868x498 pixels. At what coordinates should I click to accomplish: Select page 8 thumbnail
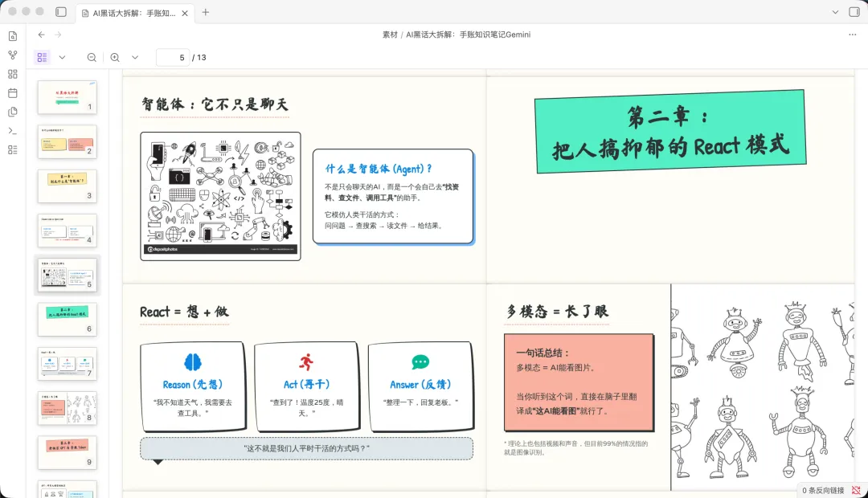68,408
